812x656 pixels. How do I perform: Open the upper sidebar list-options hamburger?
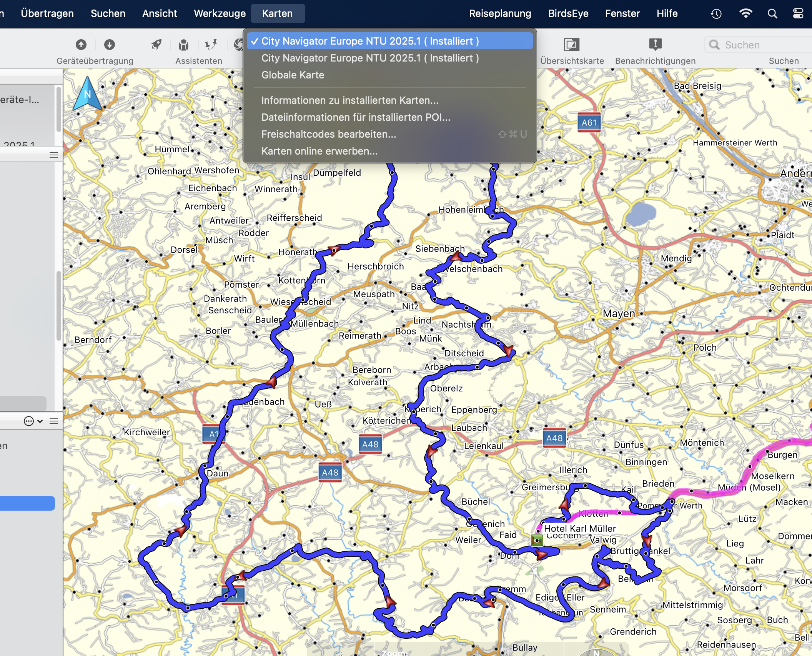pos(54,155)
